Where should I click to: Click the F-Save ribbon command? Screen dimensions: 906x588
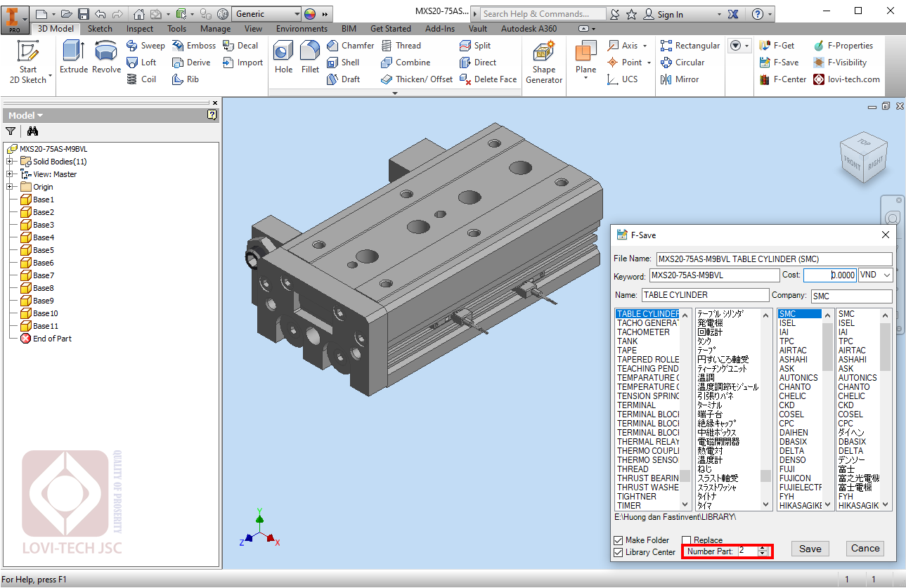pyautogui.click(x=779, y=63)
